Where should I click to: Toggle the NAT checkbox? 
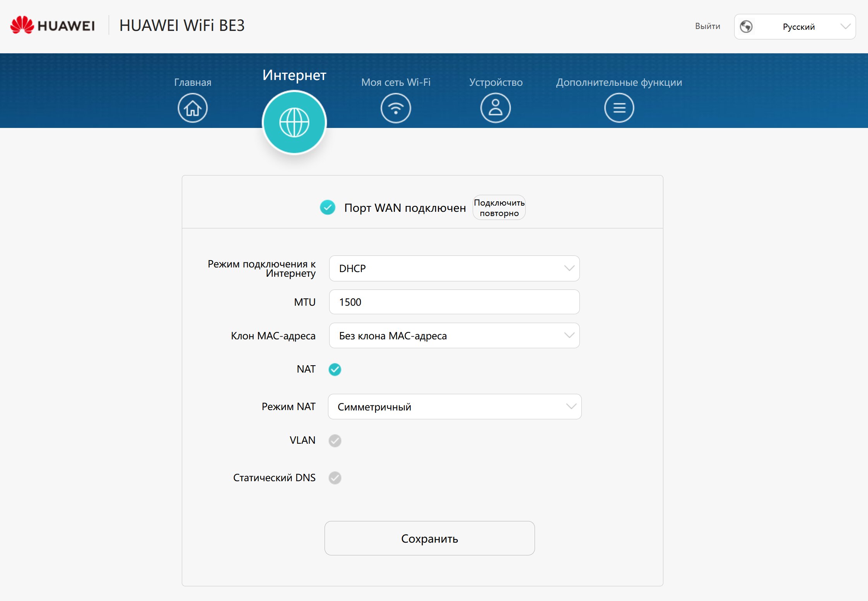(x=335, y=369)
